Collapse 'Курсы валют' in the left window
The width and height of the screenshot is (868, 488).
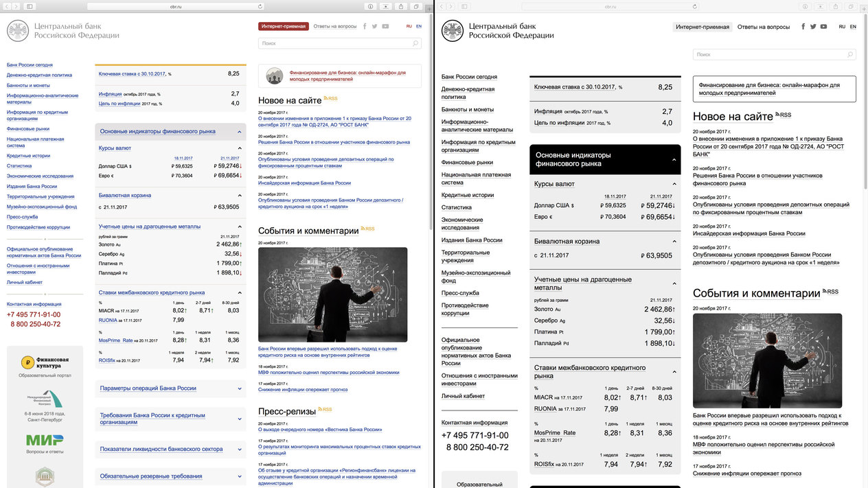[240, 148]
